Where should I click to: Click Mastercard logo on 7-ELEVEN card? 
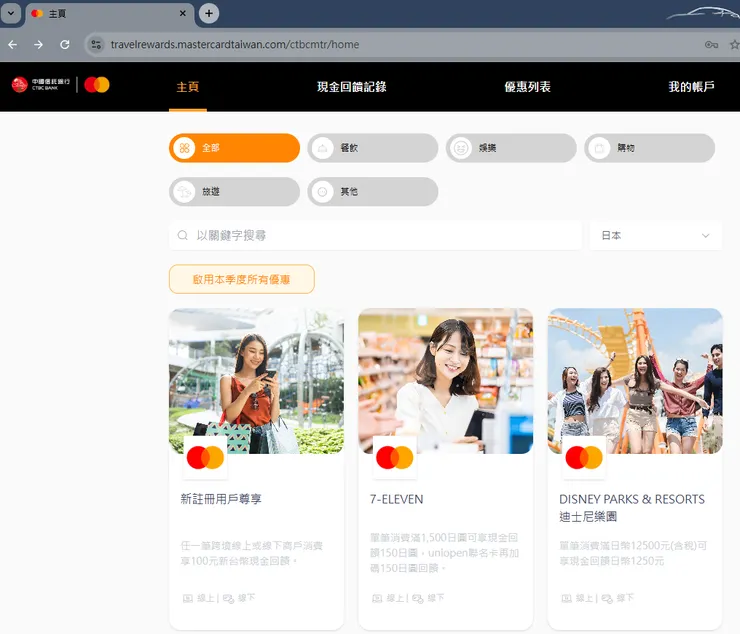395,457
